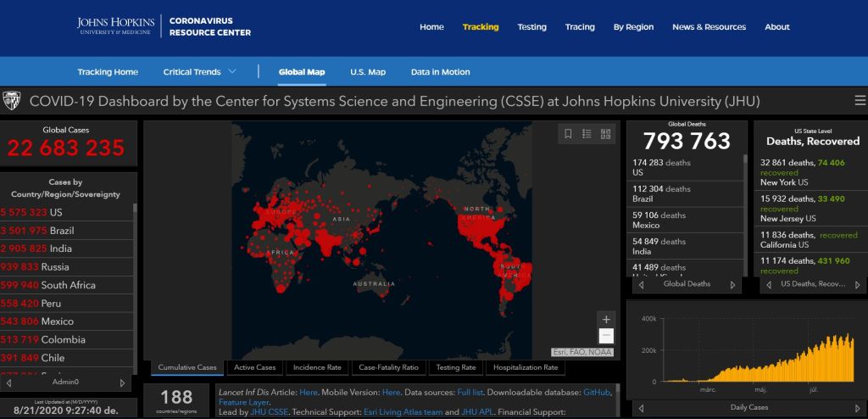Go to next Admin level list
Viewport: 868px width, 419px height.
click(x=122, y=383)
